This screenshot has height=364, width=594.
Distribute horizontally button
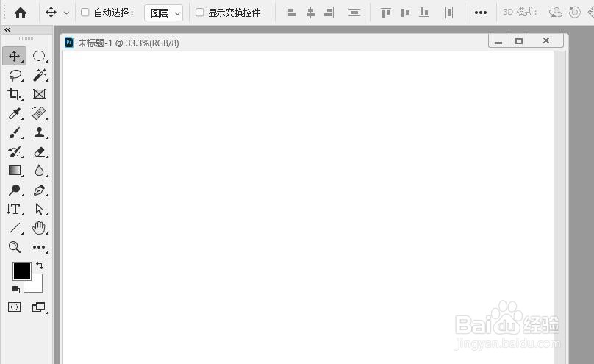[x=449, y=13]
